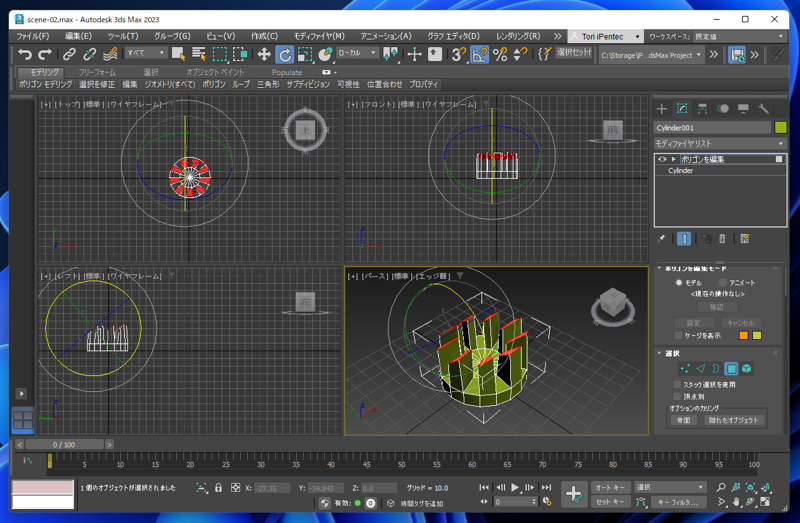800x523 pixels.
Task: Click Remove Modifier trash icon
Action: (722, 238)
